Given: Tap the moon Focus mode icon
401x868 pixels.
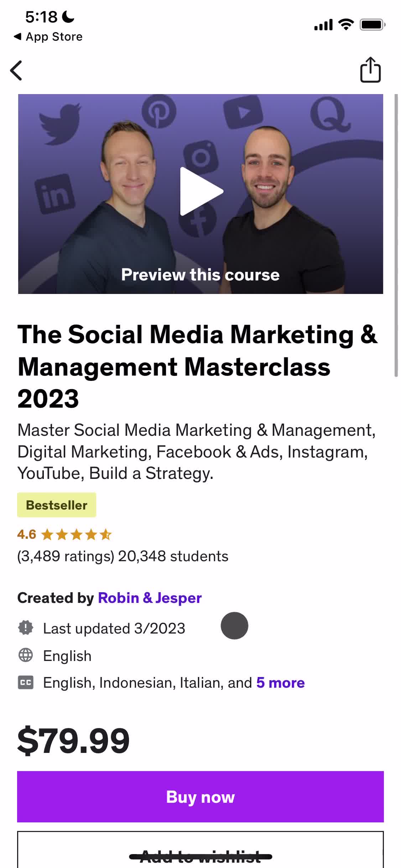Looking at the screenshot, I should (x=68, y=17).
